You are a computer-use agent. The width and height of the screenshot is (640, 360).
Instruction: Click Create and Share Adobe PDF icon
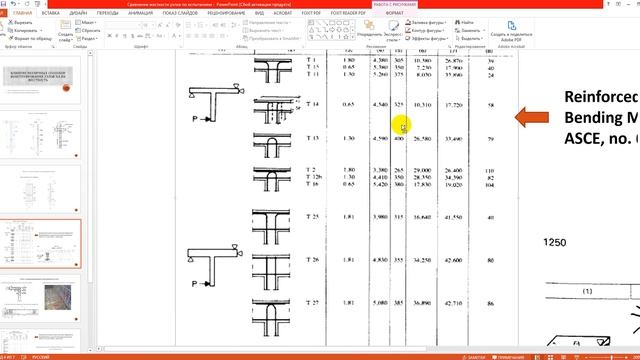point(511,25)
